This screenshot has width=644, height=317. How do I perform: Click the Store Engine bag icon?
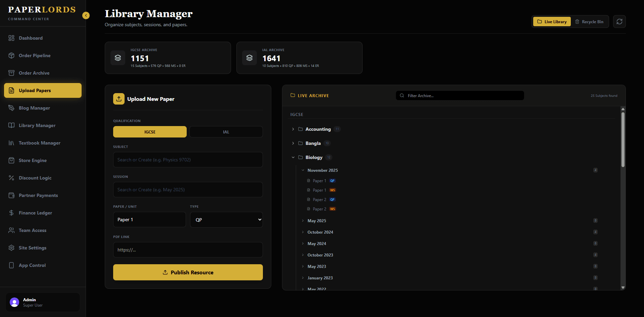[x=11, y=160]
